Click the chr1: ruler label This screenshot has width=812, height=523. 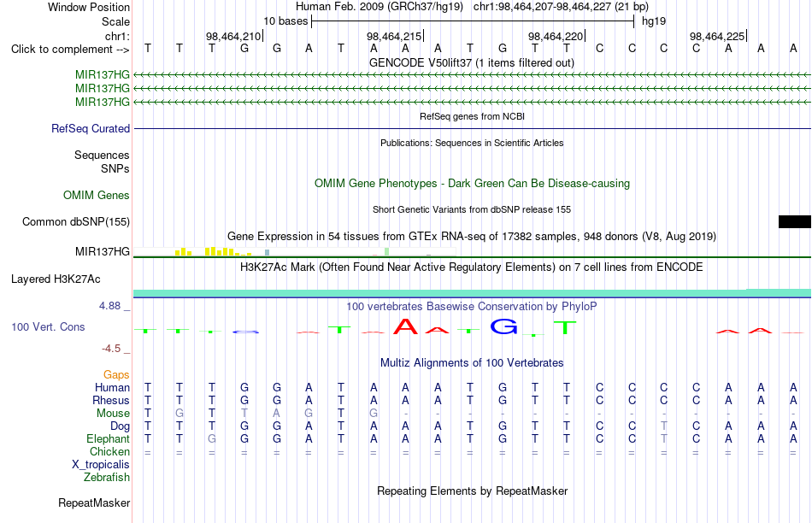(x=118, y=36)
